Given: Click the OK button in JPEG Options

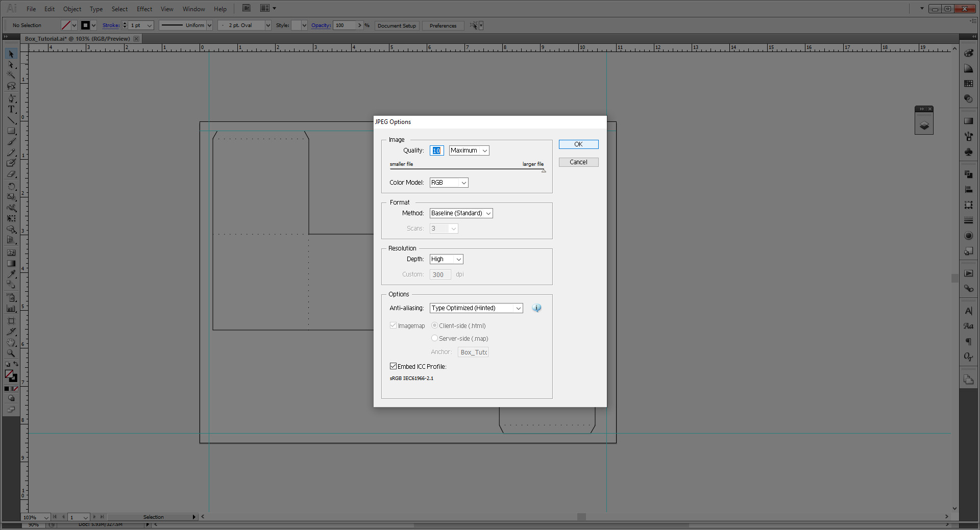Looking at the screenshot, I should [x=578, y=144].
